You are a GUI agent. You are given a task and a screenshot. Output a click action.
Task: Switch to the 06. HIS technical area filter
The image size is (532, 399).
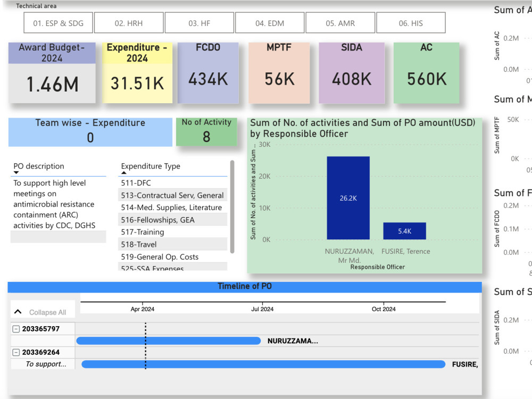411,22
